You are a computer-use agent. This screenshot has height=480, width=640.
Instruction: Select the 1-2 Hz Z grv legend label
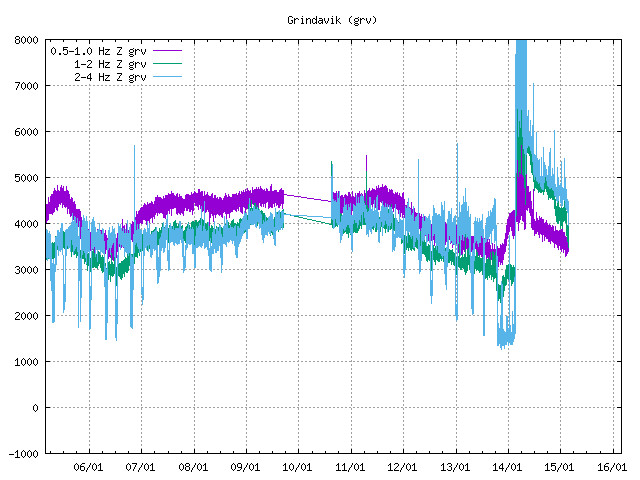point(110,63)
